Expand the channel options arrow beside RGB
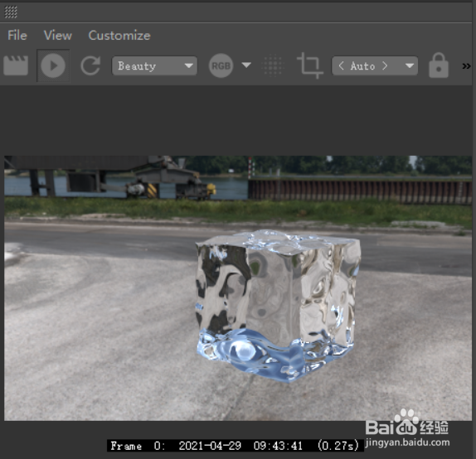This screenshot has width=476, height=459. (246, 65)
